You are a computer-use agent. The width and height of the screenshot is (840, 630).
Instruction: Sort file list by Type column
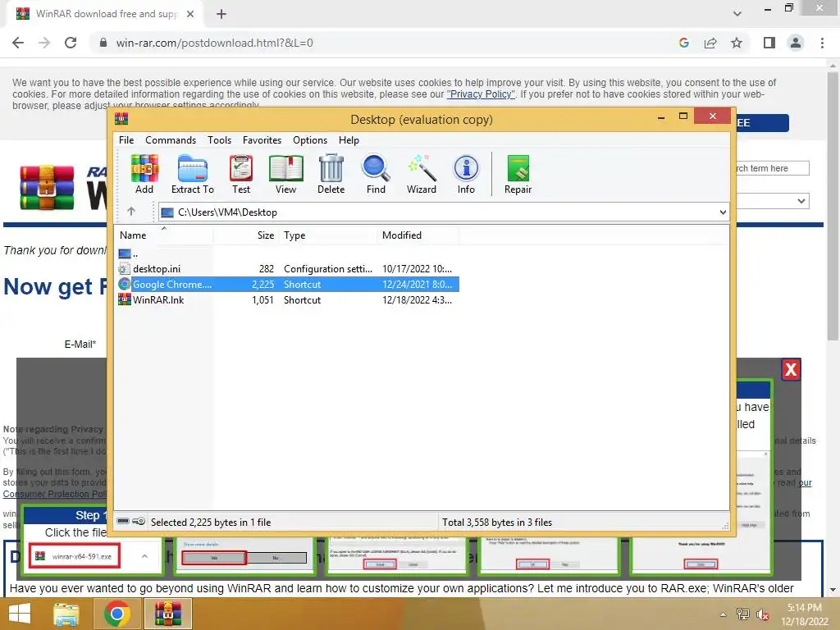(327, 235)
